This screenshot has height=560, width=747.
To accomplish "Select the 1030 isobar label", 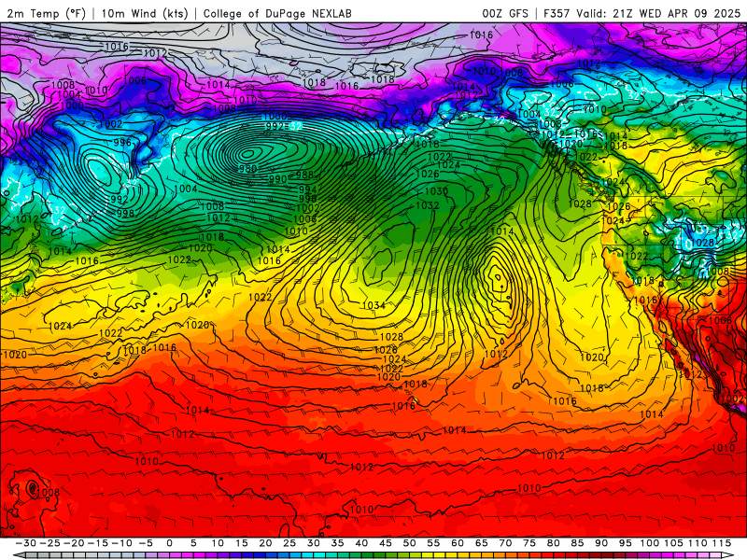I will [436, 191].
